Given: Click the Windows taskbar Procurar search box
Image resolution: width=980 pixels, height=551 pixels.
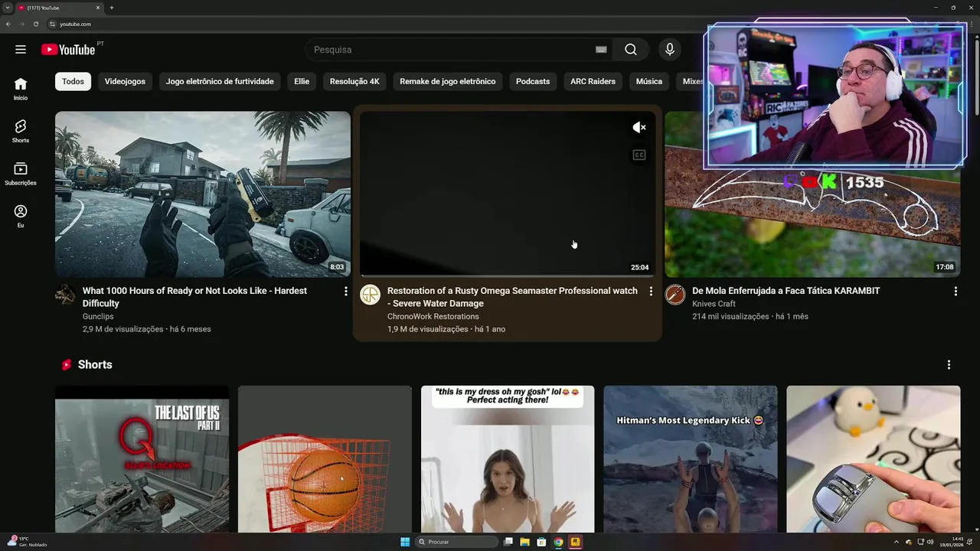Looking at the screenshot, I should pyautogui.click(x=456, y=542).
